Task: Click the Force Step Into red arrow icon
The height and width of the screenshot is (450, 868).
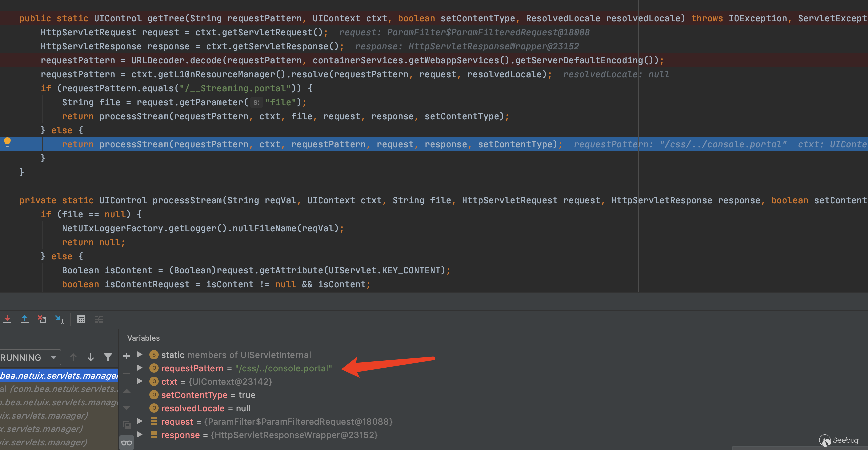Action: (7, 319)
